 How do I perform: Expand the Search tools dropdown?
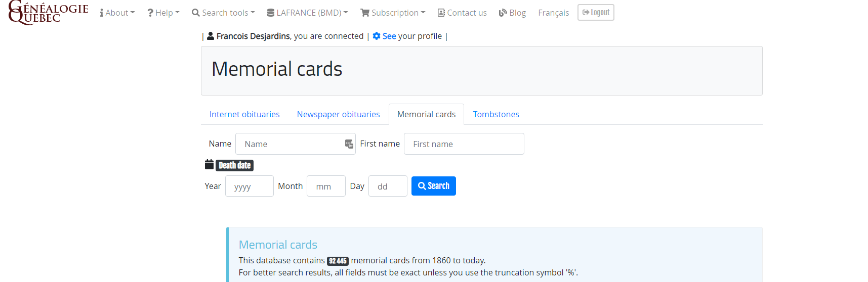point(223,13)
